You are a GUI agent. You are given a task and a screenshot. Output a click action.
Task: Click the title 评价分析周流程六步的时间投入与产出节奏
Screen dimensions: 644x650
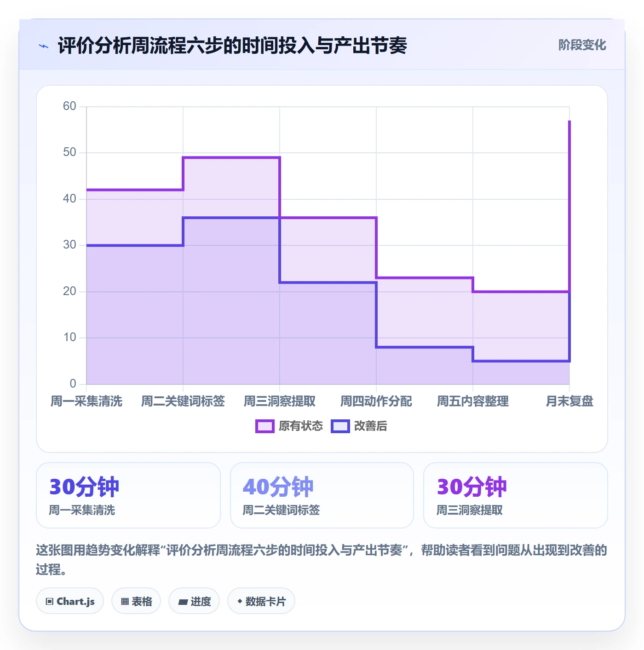pyautogui.click(x=232, y=46)
